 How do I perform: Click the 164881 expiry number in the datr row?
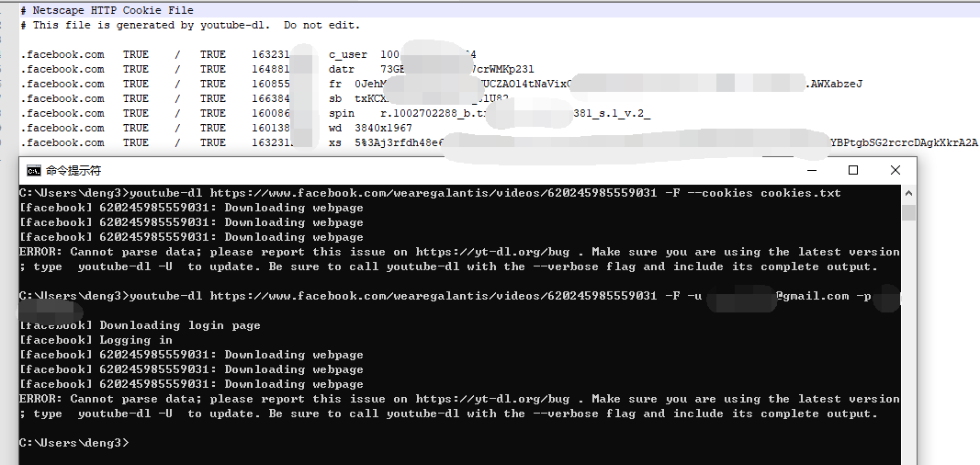click(271, 69)
